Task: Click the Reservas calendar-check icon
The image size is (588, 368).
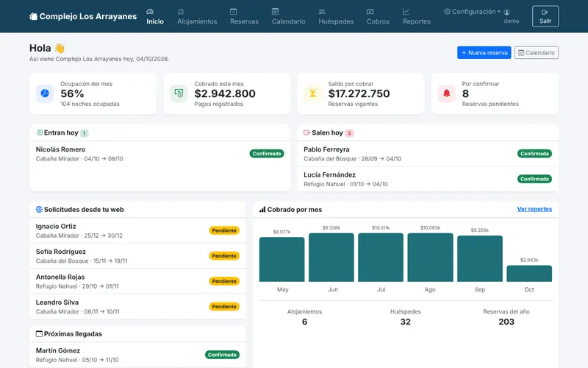Action: click(x=233, y=12)
